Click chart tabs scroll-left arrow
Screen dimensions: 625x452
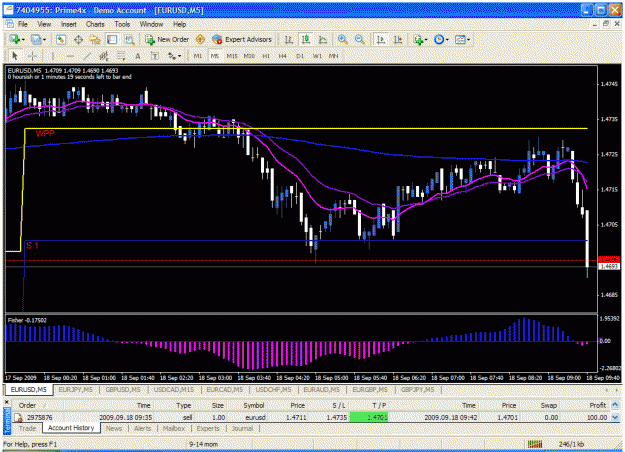(607, 389)
